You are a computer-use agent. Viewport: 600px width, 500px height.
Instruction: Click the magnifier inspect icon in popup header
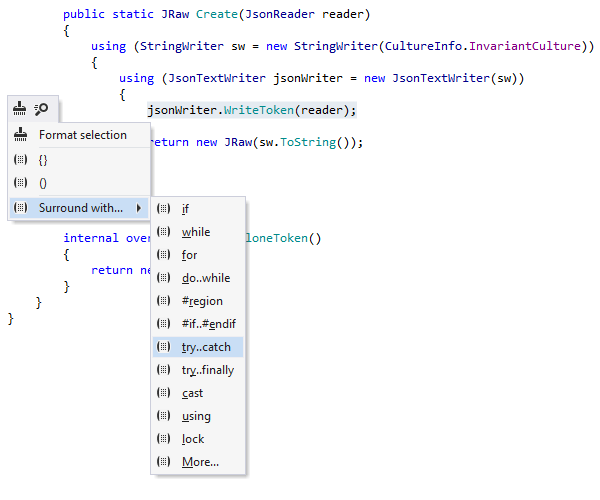click(41, 108)
